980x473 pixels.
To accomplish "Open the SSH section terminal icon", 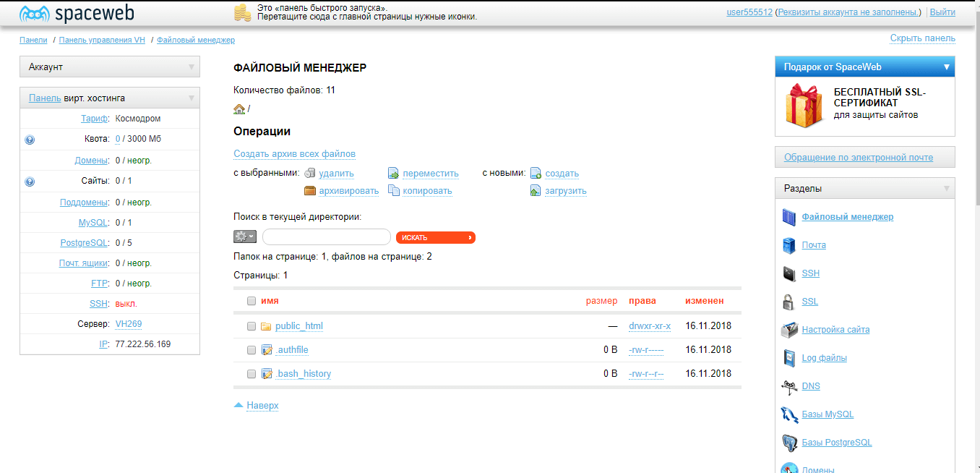I will point(789,274).
